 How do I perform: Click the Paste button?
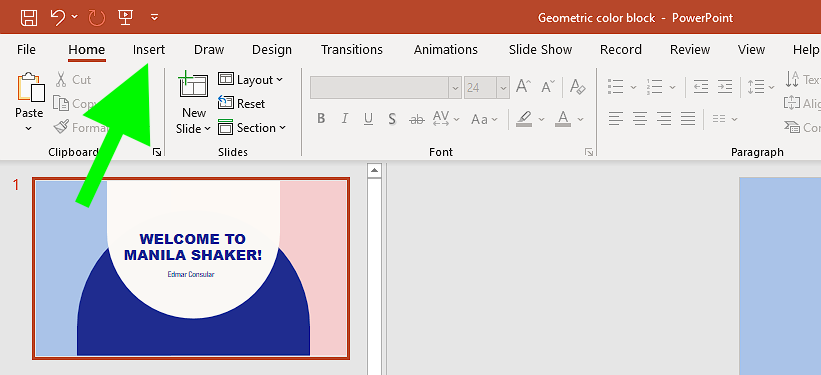[29, 94]
